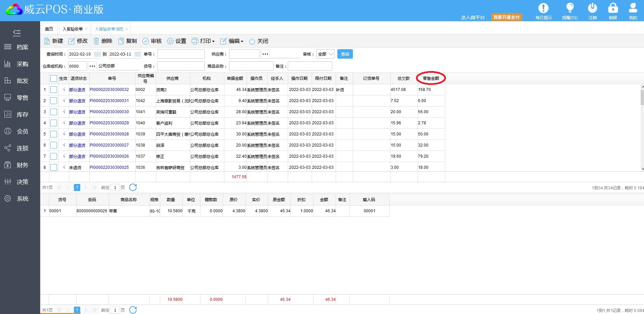Screen dimensions: 644x314
Task: Check the box for row 1 order
Action: point(54,90)
